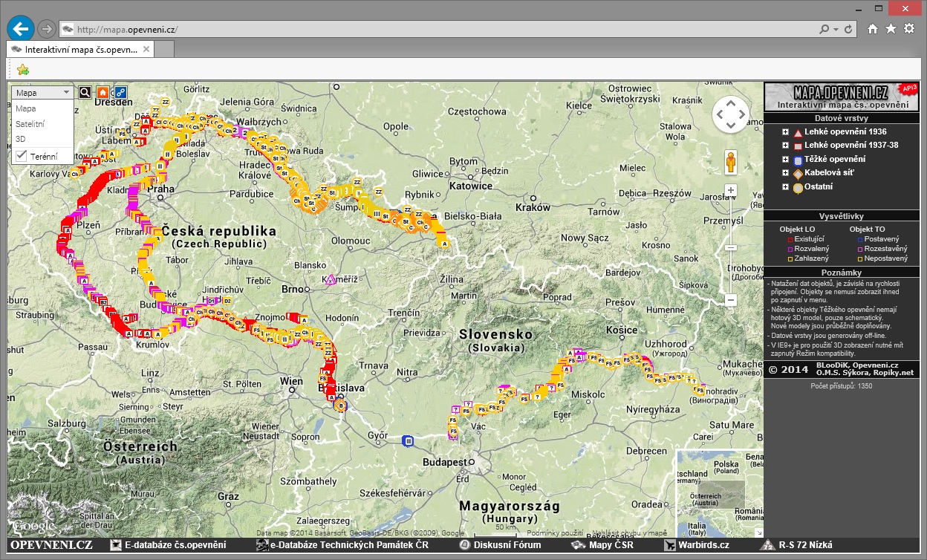Open the Diskusní Fórum link
Viewport: 927px width, 560px height.
click(x=507, y=545)
